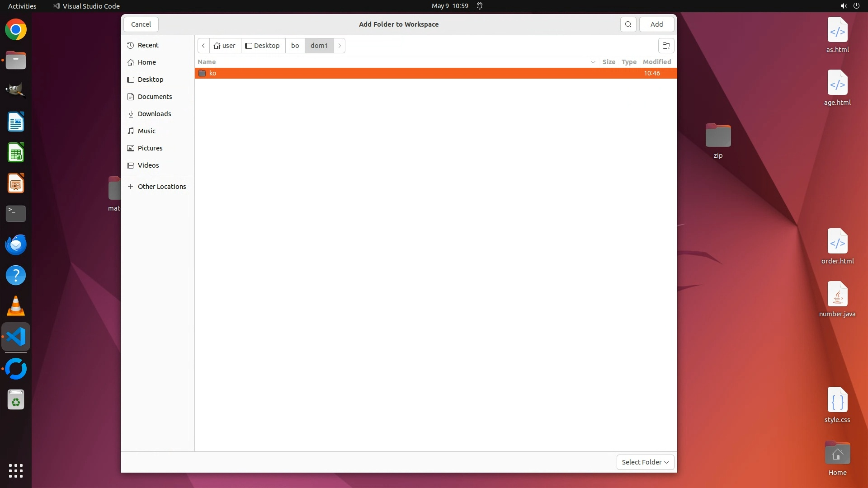Jump to the Desktop path segment
Image resolution: width=868 pixels, height=488 pixels.
(263, 46)
